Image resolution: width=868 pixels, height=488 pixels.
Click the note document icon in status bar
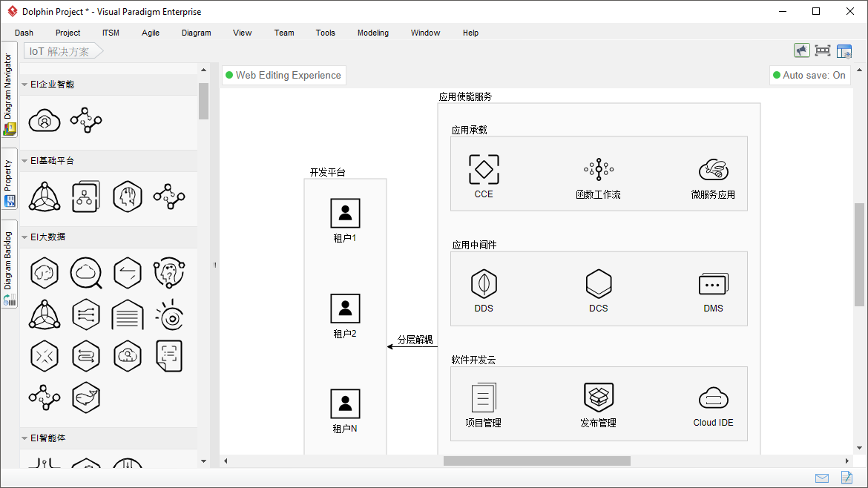coord(846,477)
